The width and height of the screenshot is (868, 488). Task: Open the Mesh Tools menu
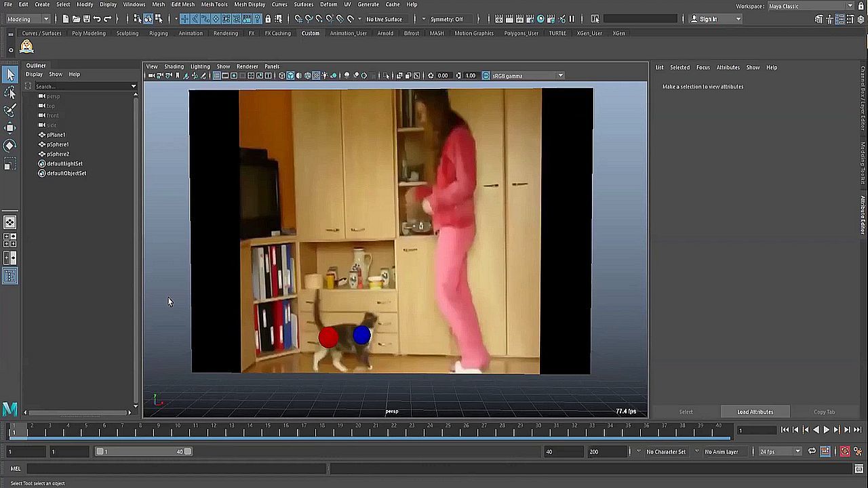pyautogui.click(x=214, y=5)
